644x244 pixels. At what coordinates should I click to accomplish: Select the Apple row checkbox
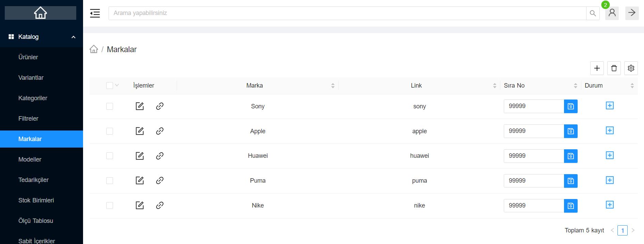point(110,131)
